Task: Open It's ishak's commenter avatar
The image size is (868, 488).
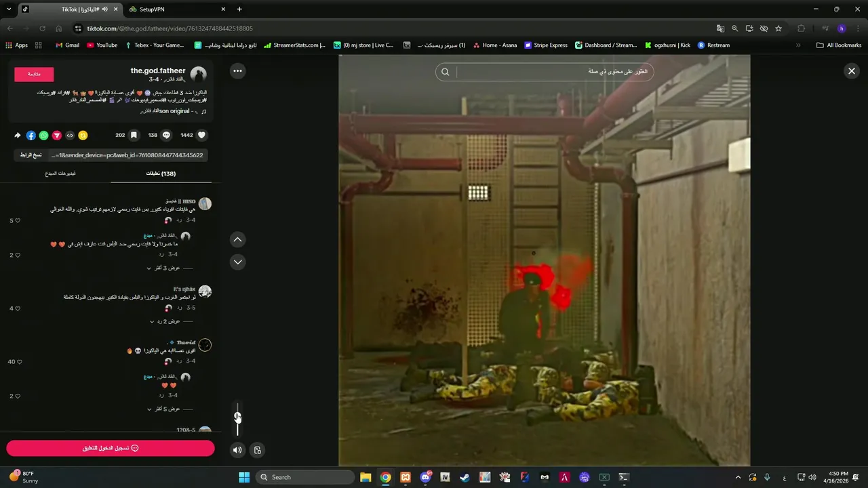Action: pyautogui.click(x=205, y=291)
